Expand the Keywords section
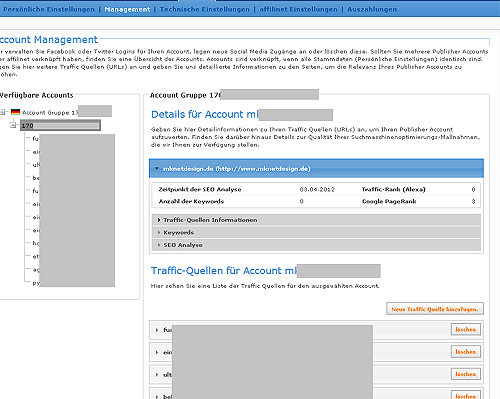Screen dimensions: 500x399 (x=316, y=233)
